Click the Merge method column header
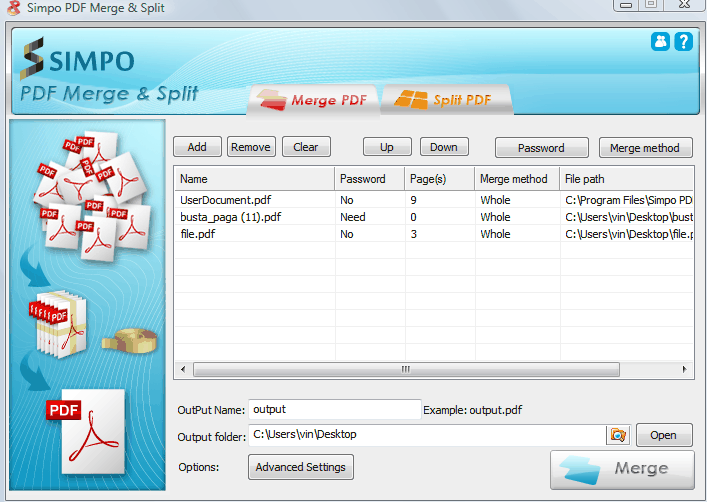The image size is (707, 502). (x=517, y=179)
